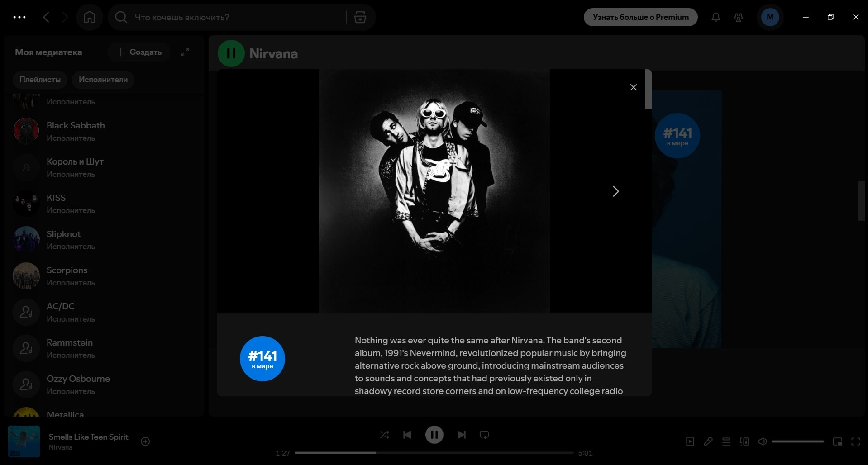This screenshot has height=465, width=868.
Task: Click the Nevermind album cover in player
Action: [x=24, y=441]
